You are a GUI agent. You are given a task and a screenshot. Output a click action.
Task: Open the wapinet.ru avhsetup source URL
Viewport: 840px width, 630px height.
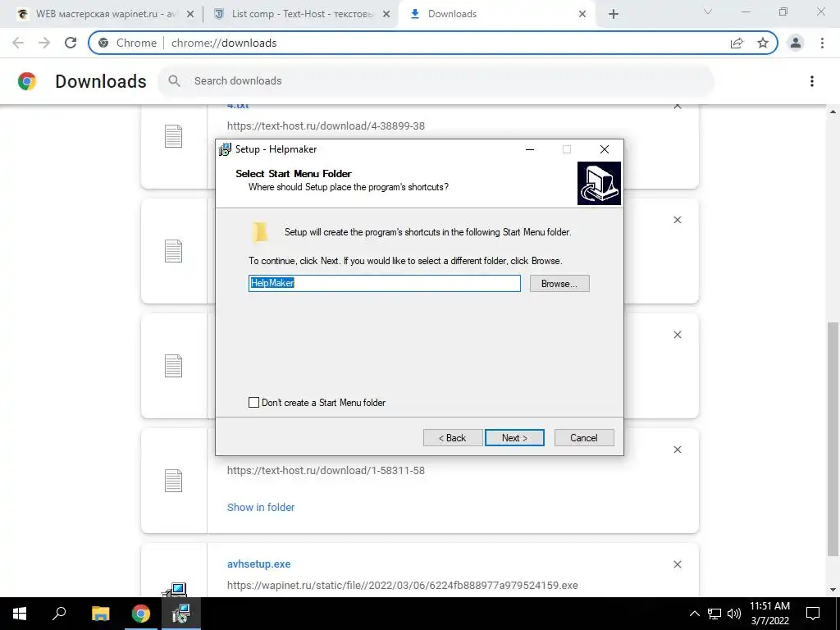(402, 586)
